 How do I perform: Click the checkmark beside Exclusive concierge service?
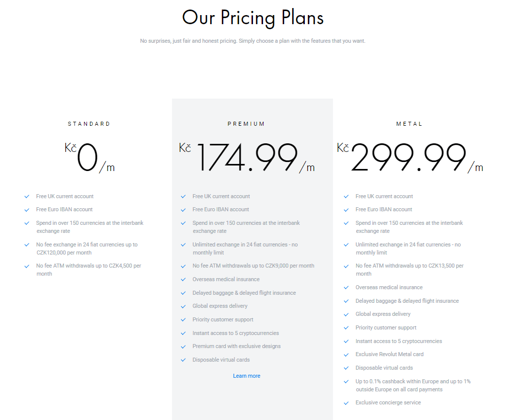(347, 403)
